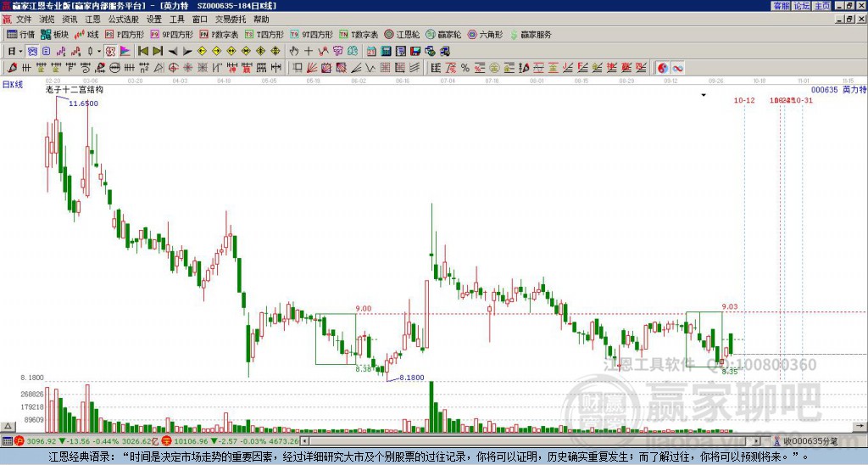Open the P四方形 tool
Image resolution: width=868 pixels, height=465 pixels.
(x=125, y=34)
